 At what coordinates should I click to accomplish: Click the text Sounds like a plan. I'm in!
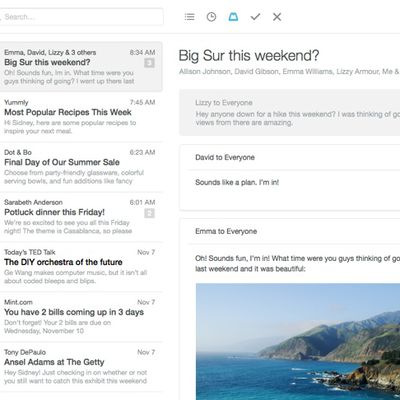pos(237,182)
